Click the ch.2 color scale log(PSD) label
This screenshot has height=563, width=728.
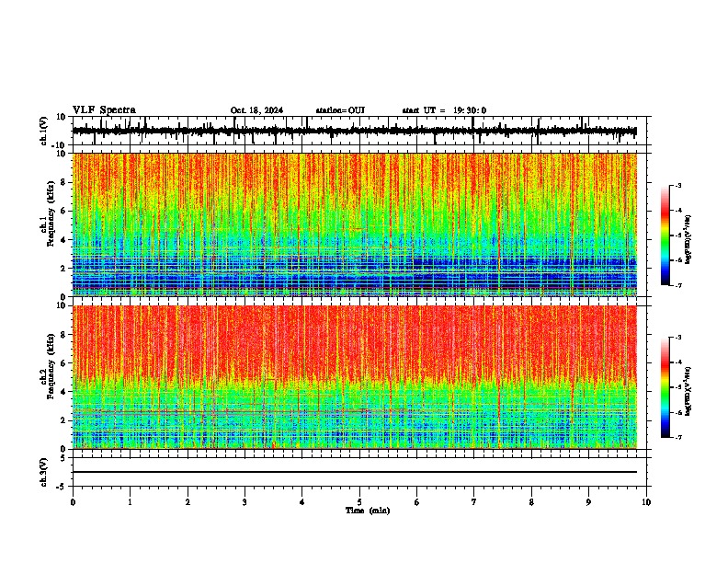[x=688, y=391]
